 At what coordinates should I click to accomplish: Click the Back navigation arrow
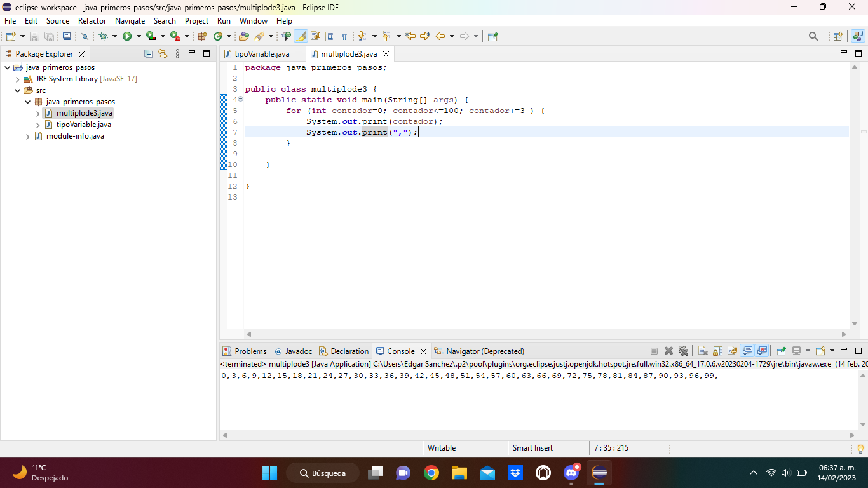point(440,36)
